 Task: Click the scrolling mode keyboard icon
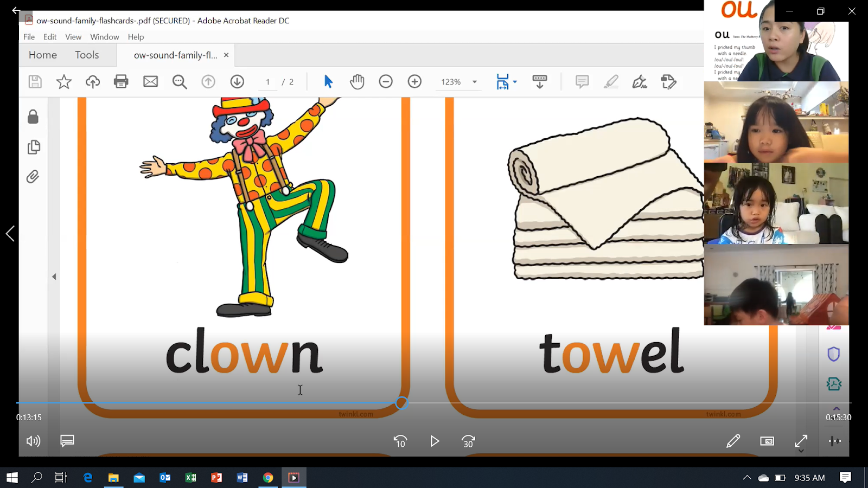540,82
